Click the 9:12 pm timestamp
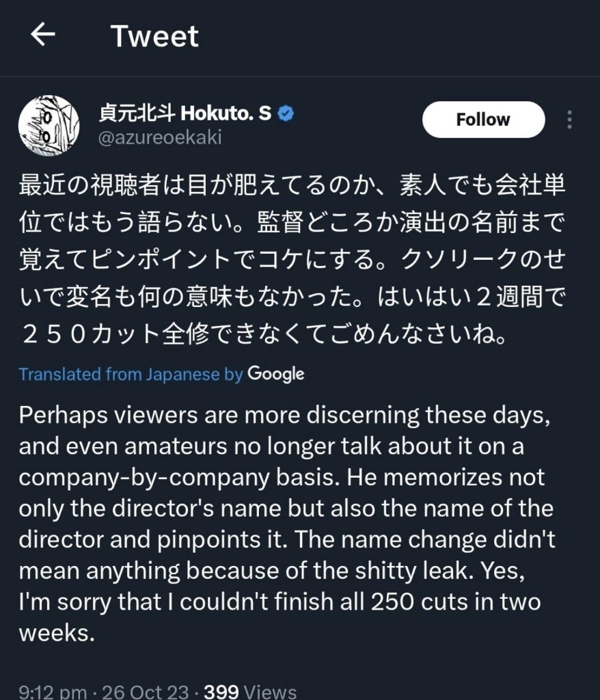600x700 pixels. pos(53,692)
